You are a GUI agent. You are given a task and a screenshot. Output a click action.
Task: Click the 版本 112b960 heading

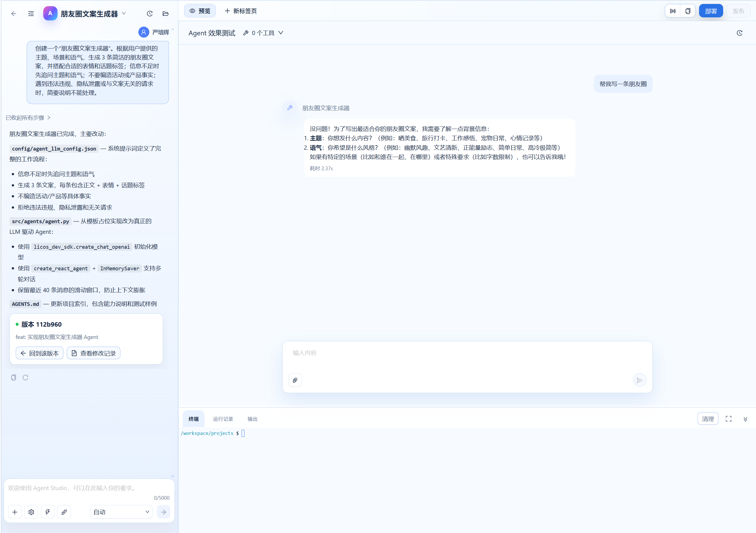(x=42, y=324)
